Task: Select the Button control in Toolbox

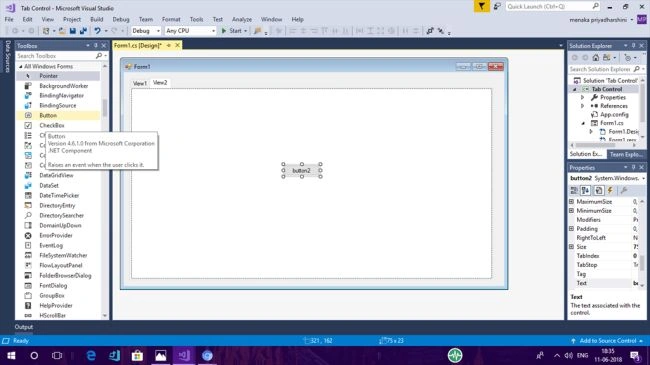Action: click(x=58, y=116)
